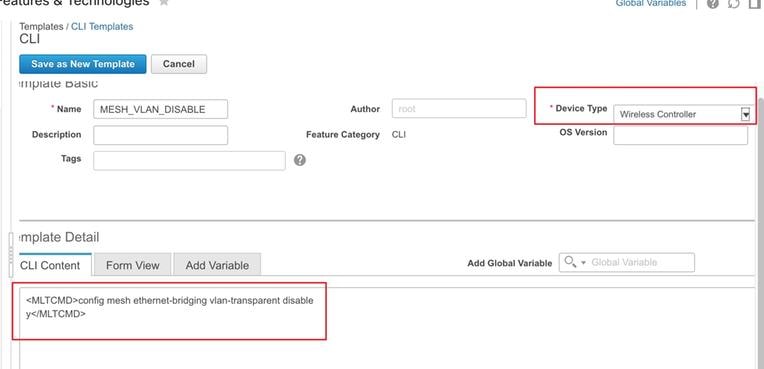The width and height of the screenshot is (764, 369).
Task: Open the Add Variable tab
Action: [x=217, y=265]
